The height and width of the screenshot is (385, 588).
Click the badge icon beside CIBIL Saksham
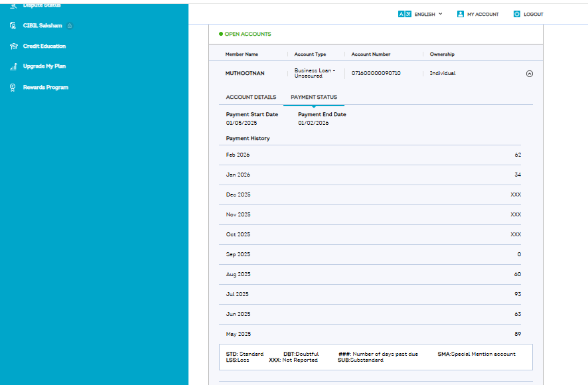(x=70, y=26)
